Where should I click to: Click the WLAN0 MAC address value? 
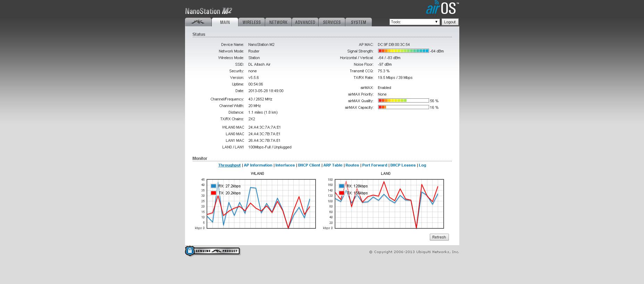265,127
